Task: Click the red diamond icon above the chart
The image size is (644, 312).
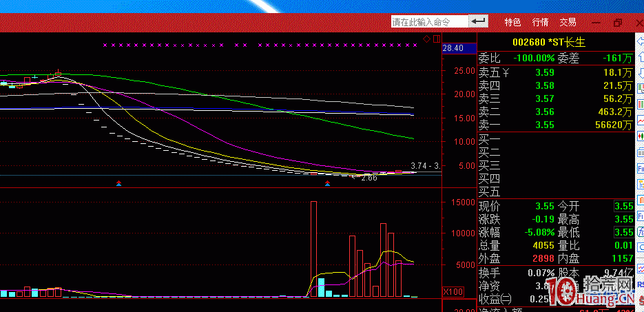Action: coord(427,39)
